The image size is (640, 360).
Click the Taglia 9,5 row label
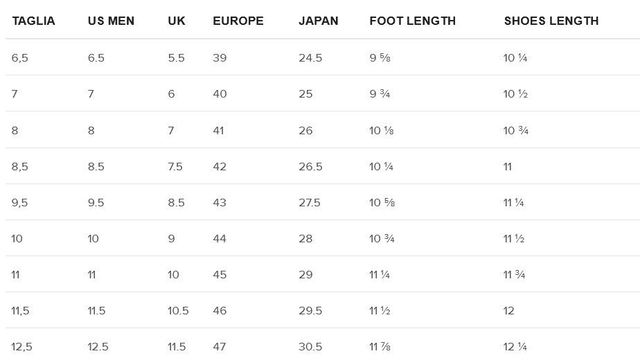pyautogui.click(x=20, y=202)
